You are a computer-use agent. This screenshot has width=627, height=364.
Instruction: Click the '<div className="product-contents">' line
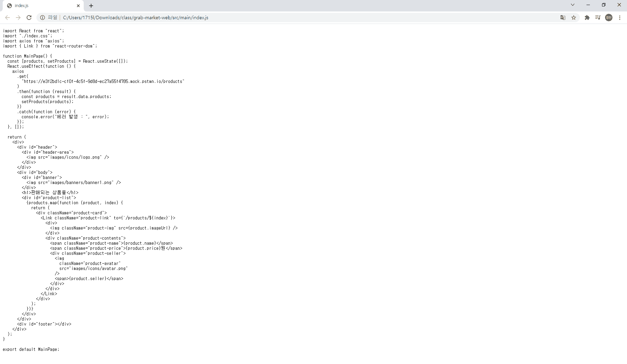coord(86,238)
